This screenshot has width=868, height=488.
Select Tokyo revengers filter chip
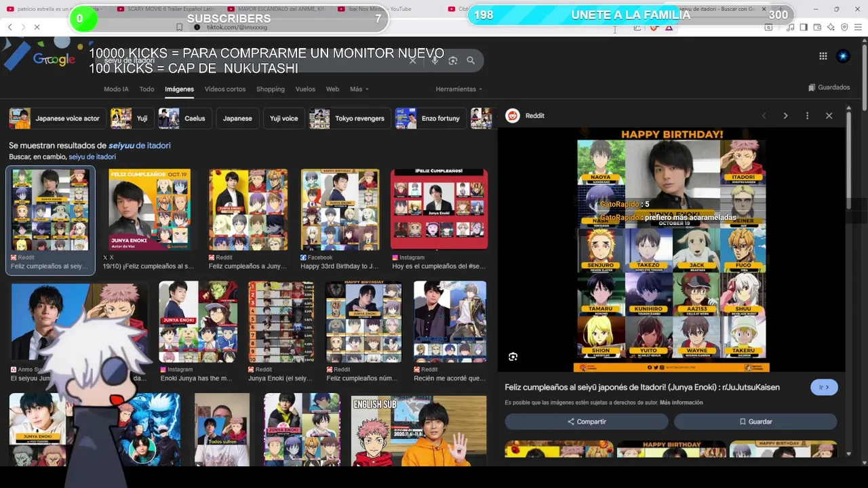click(x=349, y=118)
